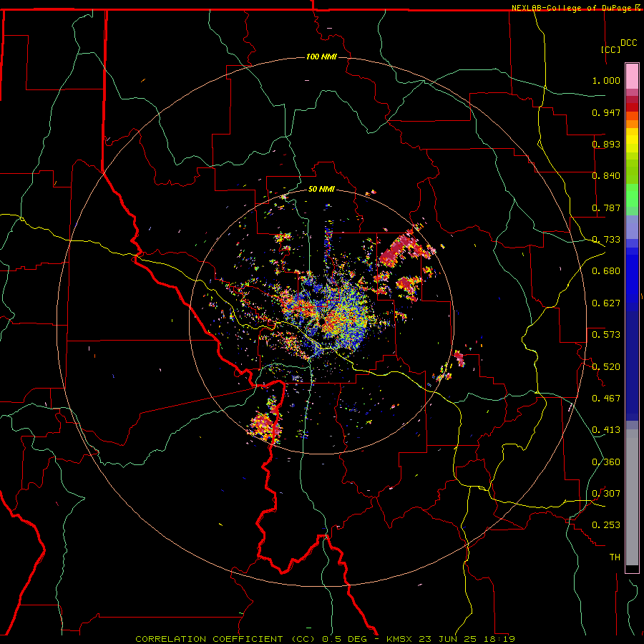Select the 0.307 scale value
Viewport: 644px width, 644px height.
pyautogui.click(x=606, y=494)
